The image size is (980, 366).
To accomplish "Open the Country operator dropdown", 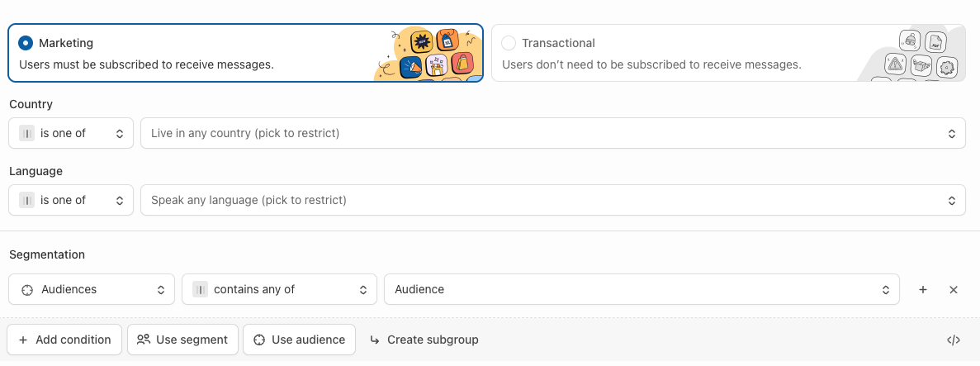I will (71, 133).
